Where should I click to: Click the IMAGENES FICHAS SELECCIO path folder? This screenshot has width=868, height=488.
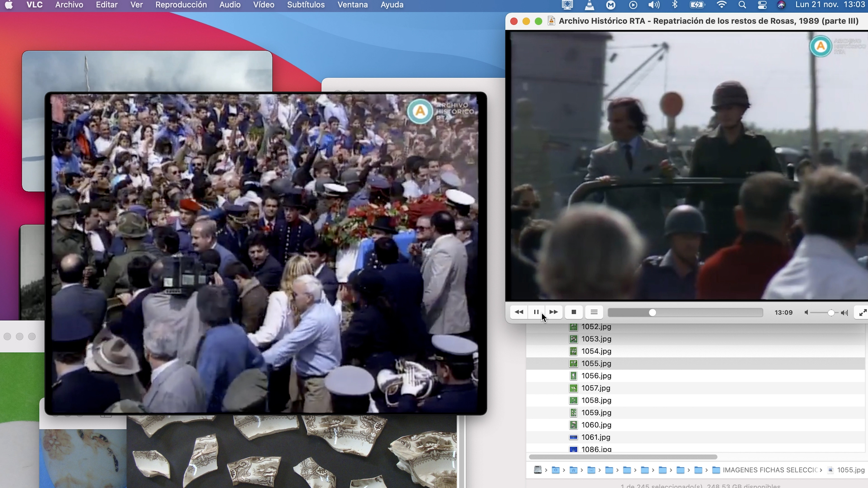pos(770,470)
